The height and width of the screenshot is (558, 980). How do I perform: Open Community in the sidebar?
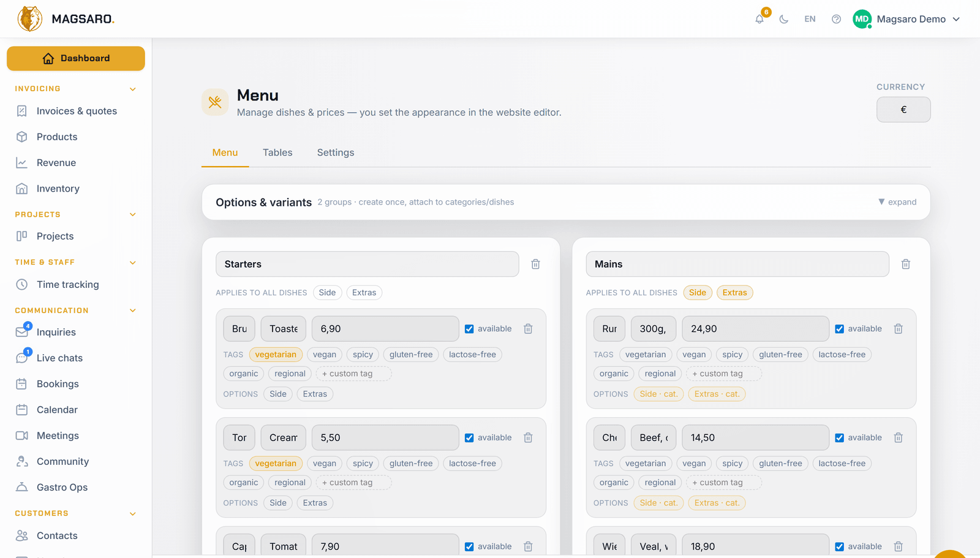point(76,461)
